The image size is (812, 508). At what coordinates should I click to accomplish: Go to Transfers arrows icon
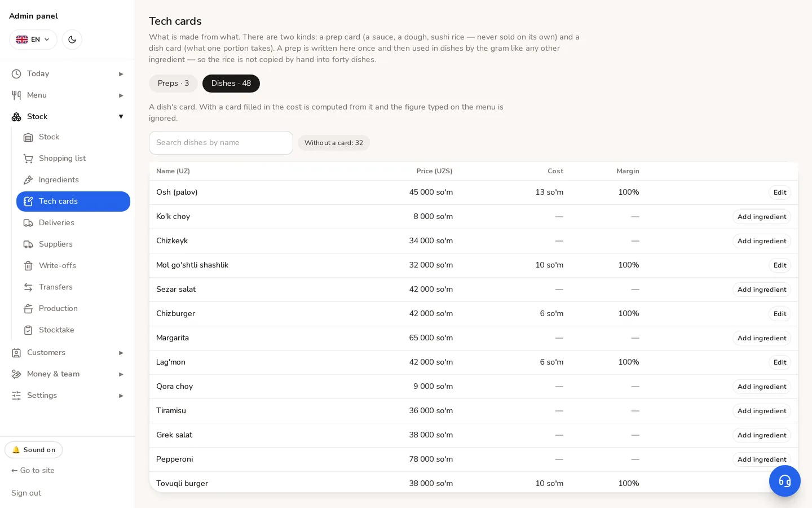tap(28, 287)
